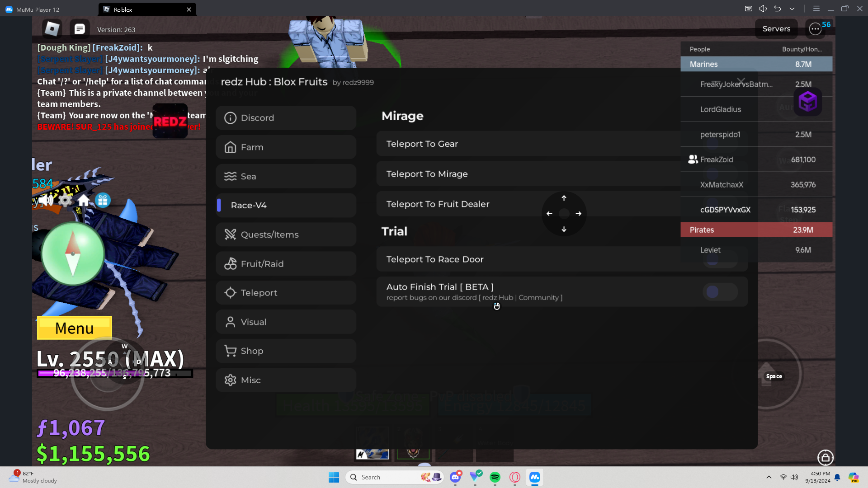The image size is (868, 488).
Task: Click the Servers button
Action: 776,29
